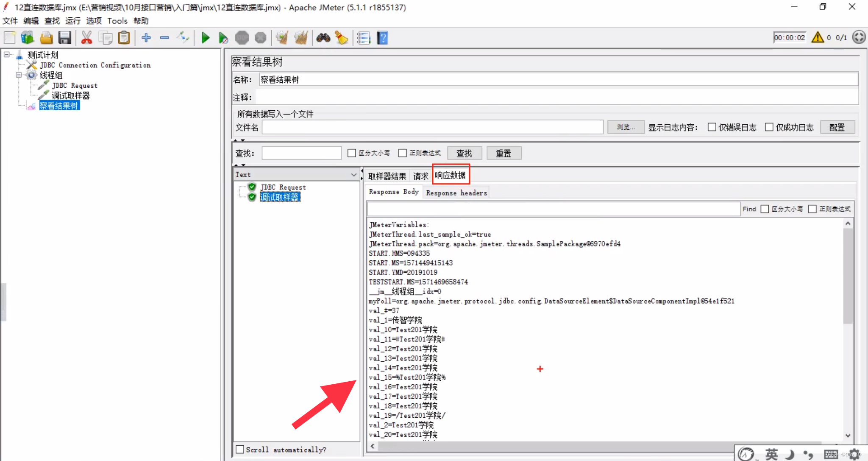Open the 编辑 menu

click(31, 21)
